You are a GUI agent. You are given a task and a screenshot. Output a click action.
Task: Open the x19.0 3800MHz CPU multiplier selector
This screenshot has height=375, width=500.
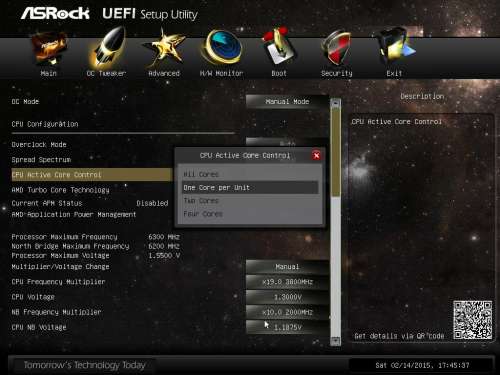(287, 282)
